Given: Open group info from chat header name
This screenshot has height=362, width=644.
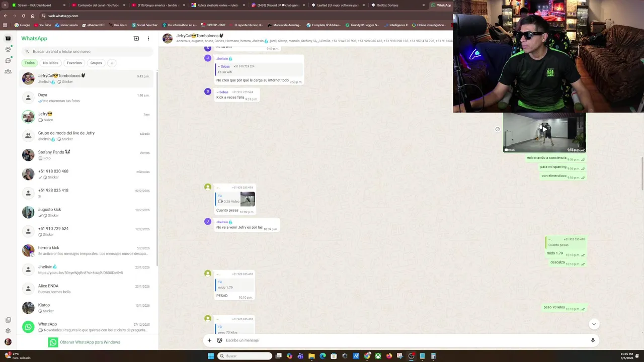Looking at the screenshot, I should click(200, 36).
